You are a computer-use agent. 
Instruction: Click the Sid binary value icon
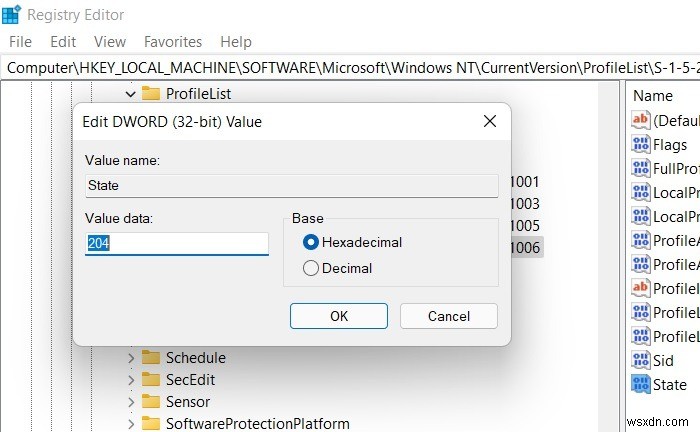(x=640, y=360)
